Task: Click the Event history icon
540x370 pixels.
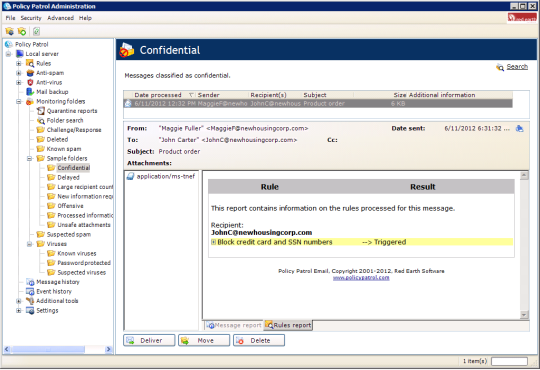Action: tap(30, 291)
